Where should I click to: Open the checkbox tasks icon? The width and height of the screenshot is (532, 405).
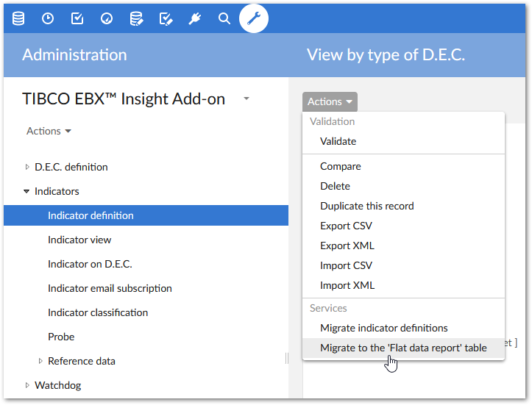77,18
